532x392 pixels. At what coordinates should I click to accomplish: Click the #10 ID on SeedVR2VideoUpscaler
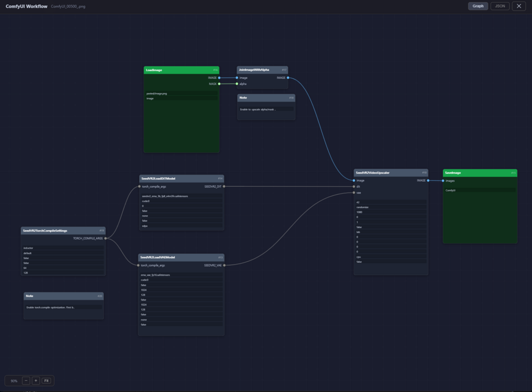[424, 172]
